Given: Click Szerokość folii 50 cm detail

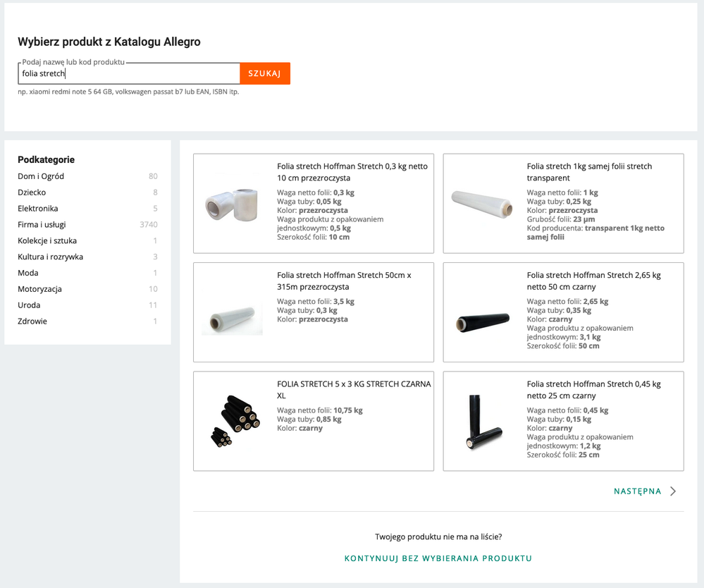Looking at the screenshot, I should pyautogui.click(x=563, y=346).
